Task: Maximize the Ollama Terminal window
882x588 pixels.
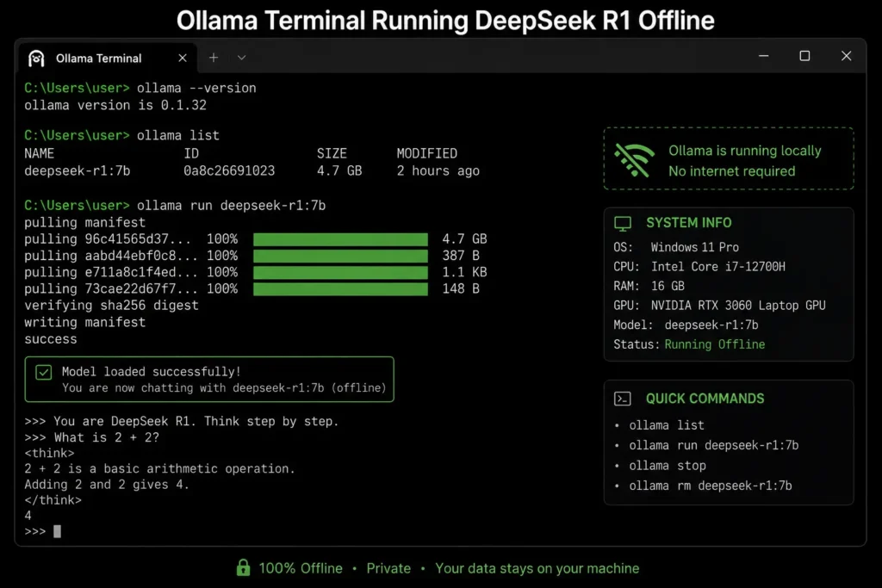Action: (805, 56)
